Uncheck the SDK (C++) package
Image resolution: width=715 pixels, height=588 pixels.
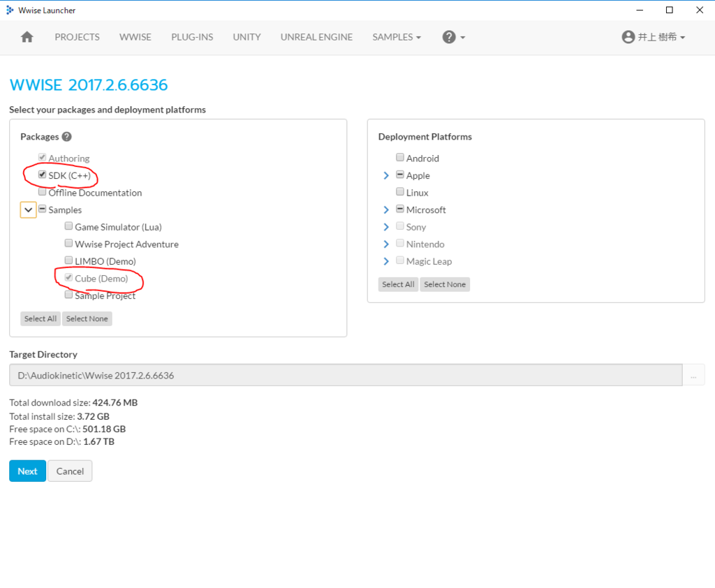click(x=43, y=175)
